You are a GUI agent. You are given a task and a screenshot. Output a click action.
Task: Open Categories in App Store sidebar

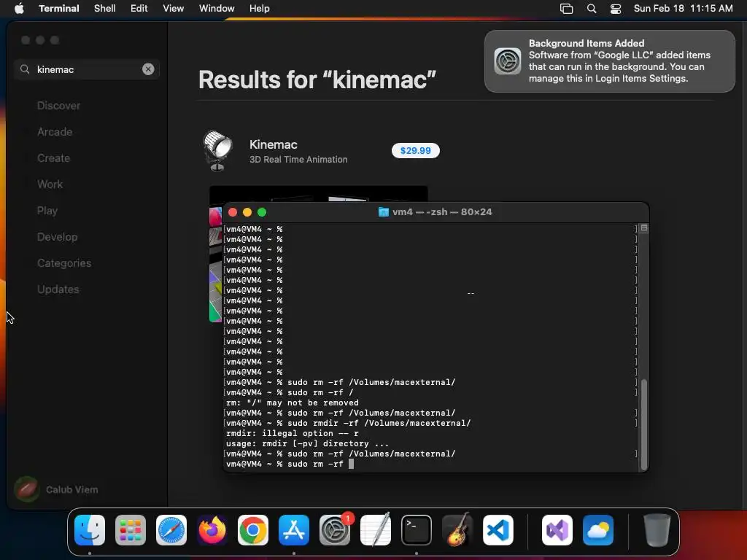[64, 262]
